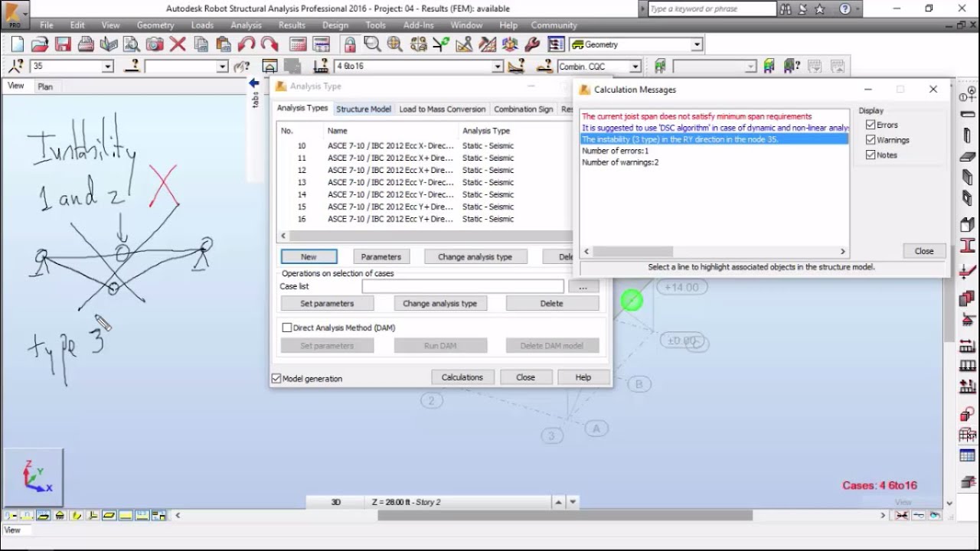Open Preferences with the wrench icon
Viewport: 980px width, 551px height.
(x=533, y=44)
